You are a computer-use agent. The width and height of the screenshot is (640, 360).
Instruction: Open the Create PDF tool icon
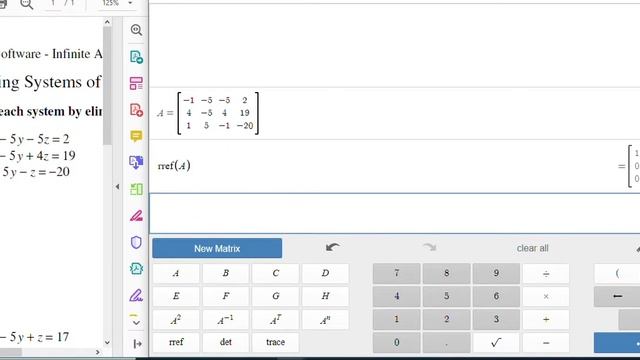[x=136, y=110]
